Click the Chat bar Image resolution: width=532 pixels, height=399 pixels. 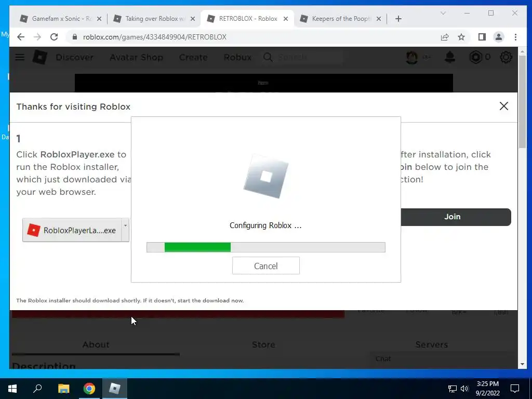tap(442, 359)
